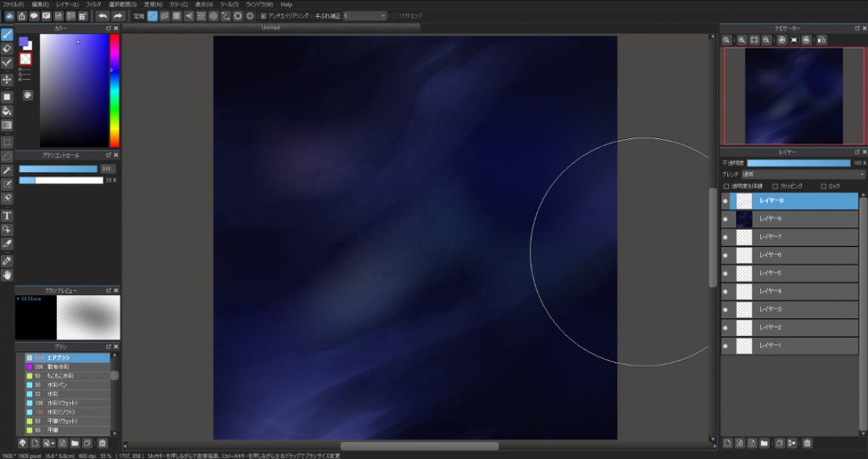
Task: Open the ファイル menu
Action: pos(13,4)
